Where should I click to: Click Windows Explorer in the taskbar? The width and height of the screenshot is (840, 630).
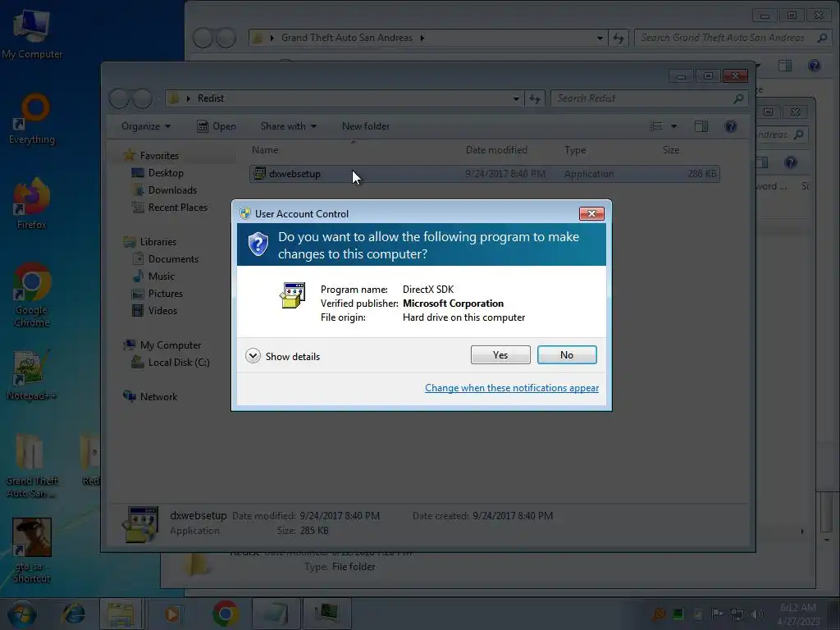point(121,614)
